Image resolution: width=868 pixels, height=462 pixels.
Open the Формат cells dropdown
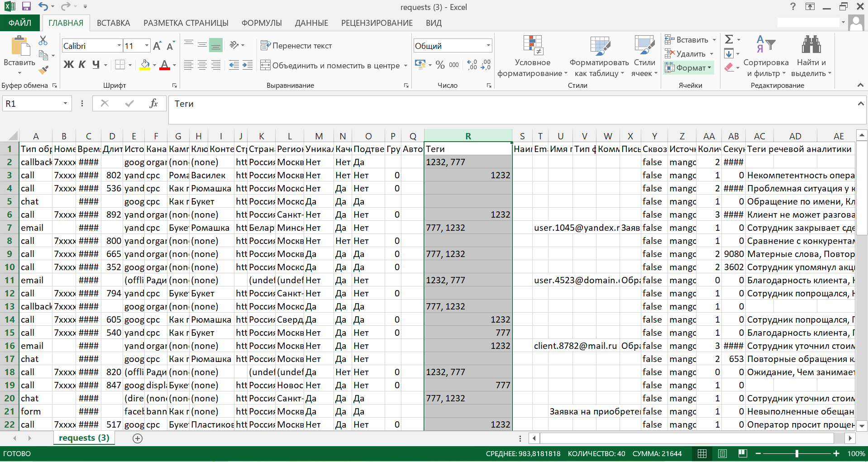688,68
